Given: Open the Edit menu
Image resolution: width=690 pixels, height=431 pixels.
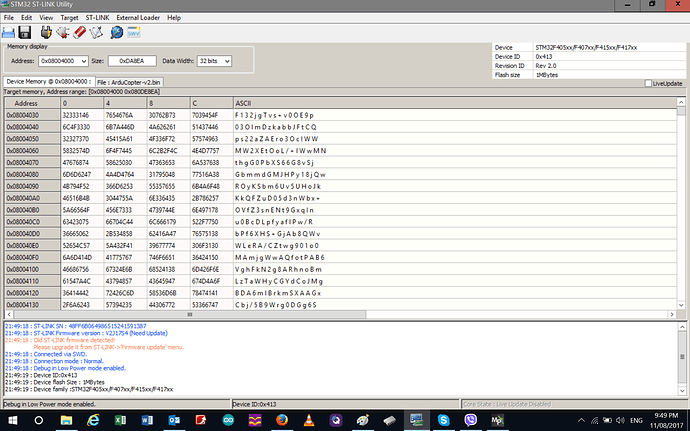Looking at the screenshot, I should pos(26,18).
